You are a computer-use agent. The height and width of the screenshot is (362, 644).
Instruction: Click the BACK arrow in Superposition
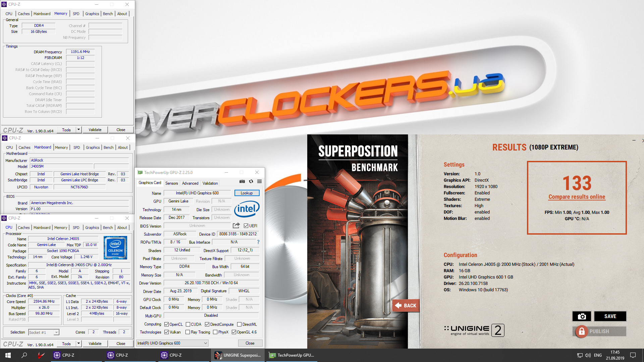click(x=406, y=305)
